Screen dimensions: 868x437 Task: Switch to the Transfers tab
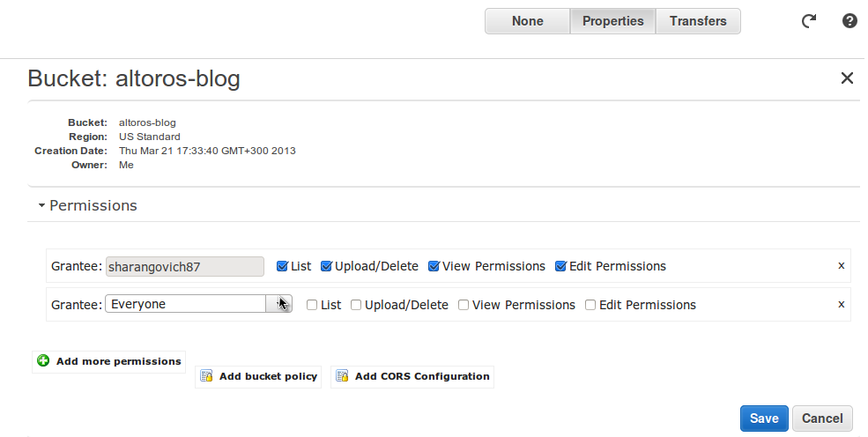[x=698, y=21]
